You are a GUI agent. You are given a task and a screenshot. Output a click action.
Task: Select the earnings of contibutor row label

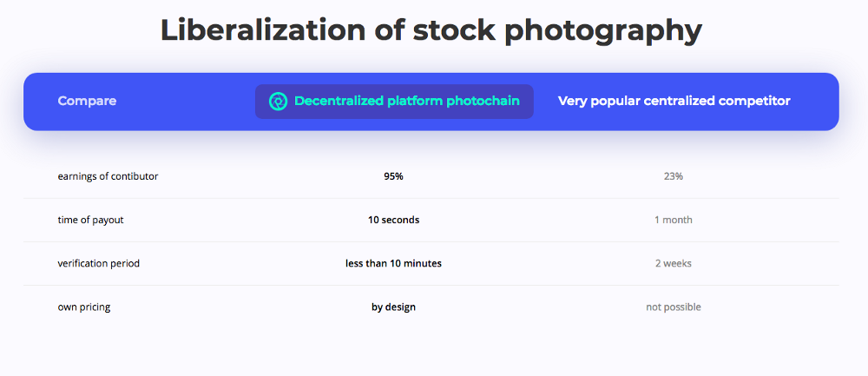click(108, 176)
